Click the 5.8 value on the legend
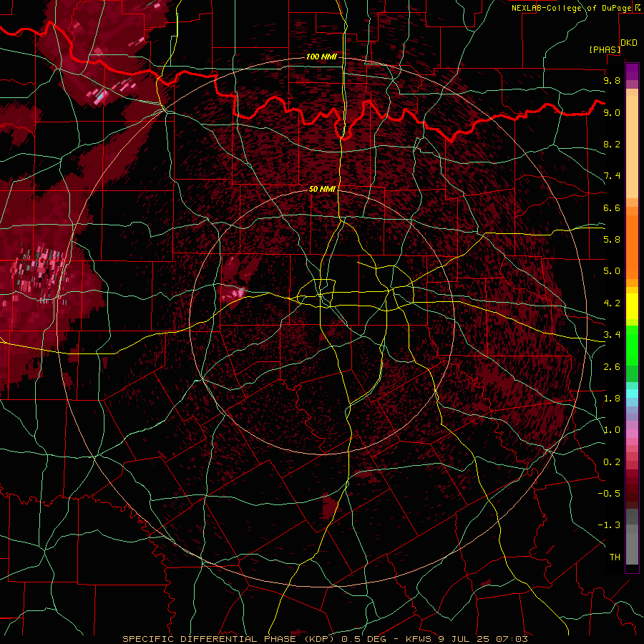Image resolution: width=644 pixels, height=644 pixels. [x=612, y=240]
